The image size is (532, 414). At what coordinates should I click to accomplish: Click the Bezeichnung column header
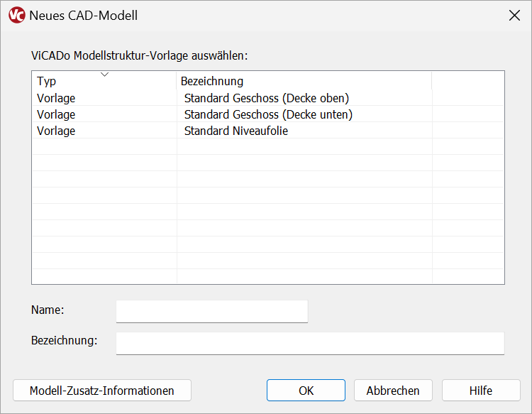coord(304,81)
